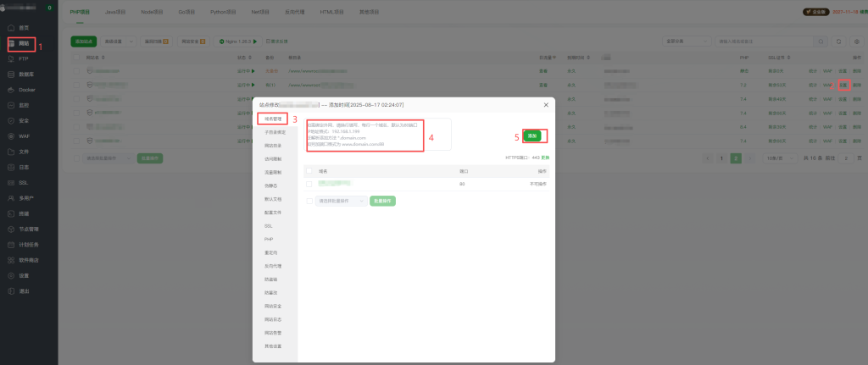Click the search magnifier icon in site list
The height and width of the screenshot is (365, 868).
(820, 41)
